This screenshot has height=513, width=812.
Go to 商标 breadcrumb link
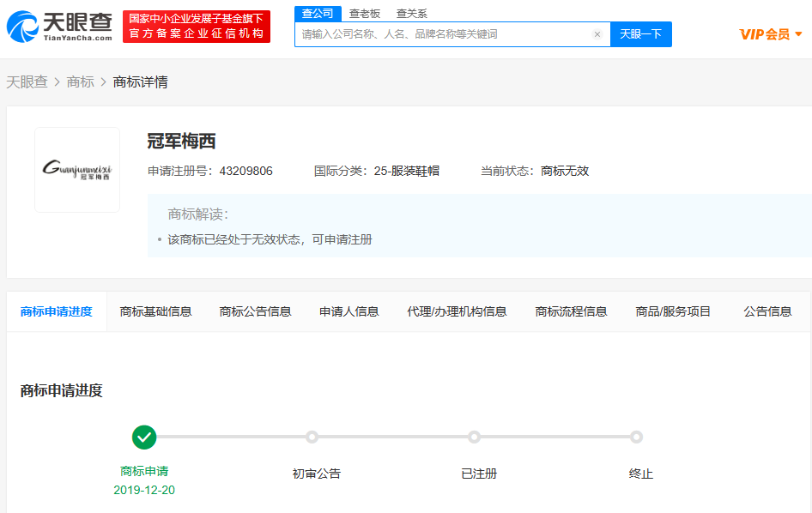pyautogui.click(x=81, y=81)
